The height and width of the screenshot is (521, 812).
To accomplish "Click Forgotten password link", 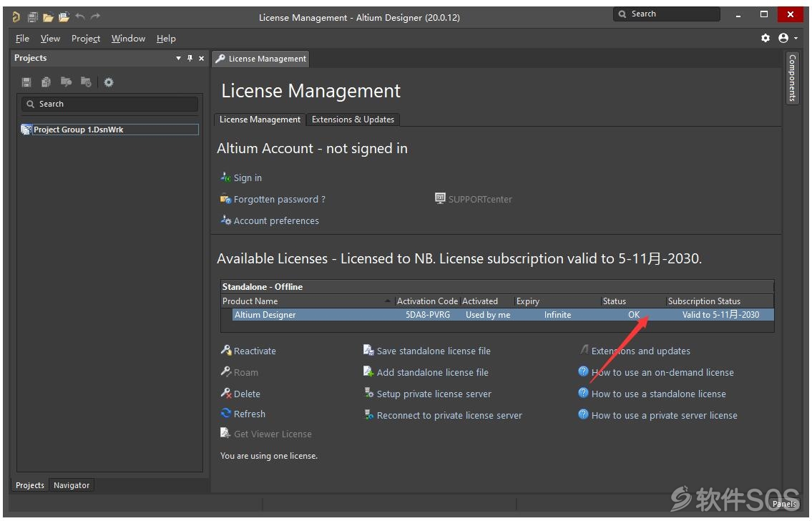I will pyautogui.click(x=279, y=200).
